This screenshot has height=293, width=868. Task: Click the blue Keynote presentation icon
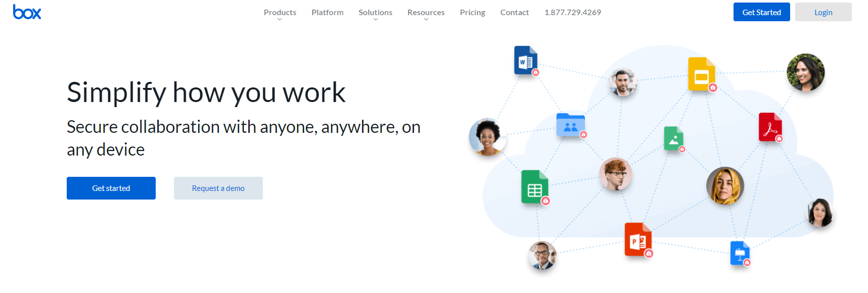tap(740, 253)
